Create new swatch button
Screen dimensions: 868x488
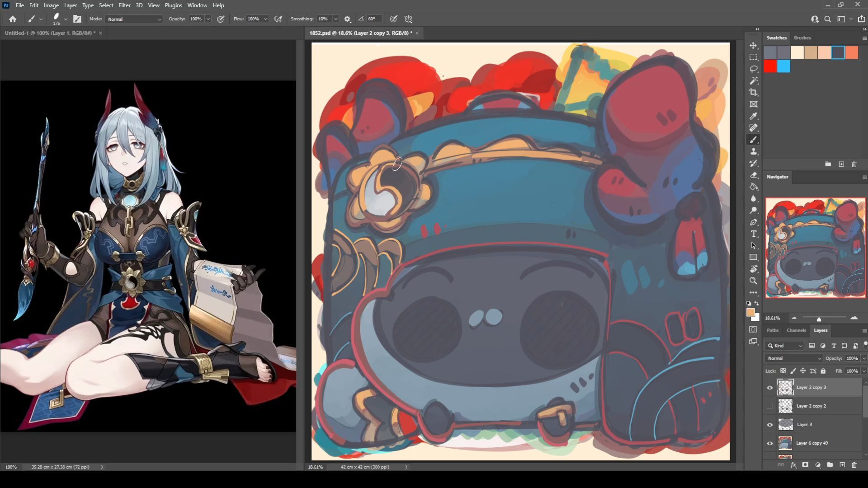pos(841,164)
